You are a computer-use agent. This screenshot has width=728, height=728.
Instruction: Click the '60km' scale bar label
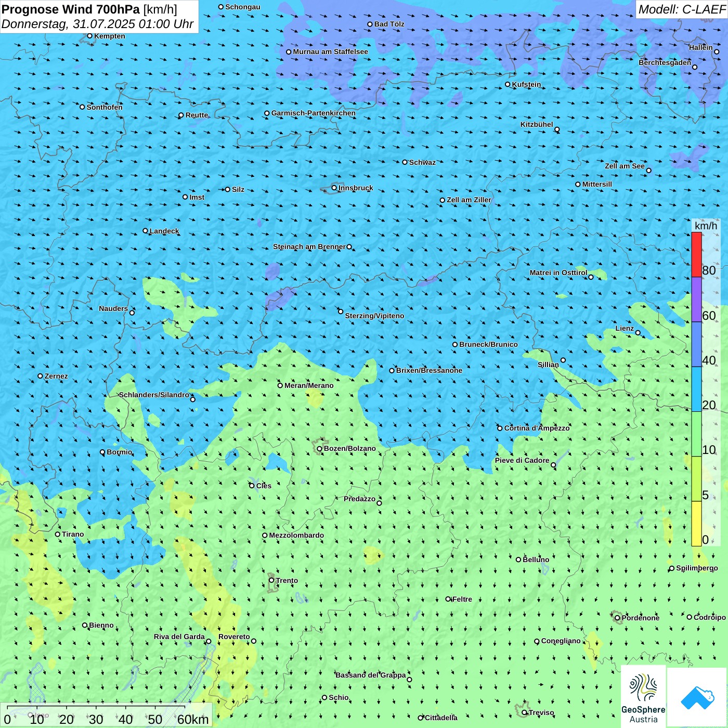point(193,720)
